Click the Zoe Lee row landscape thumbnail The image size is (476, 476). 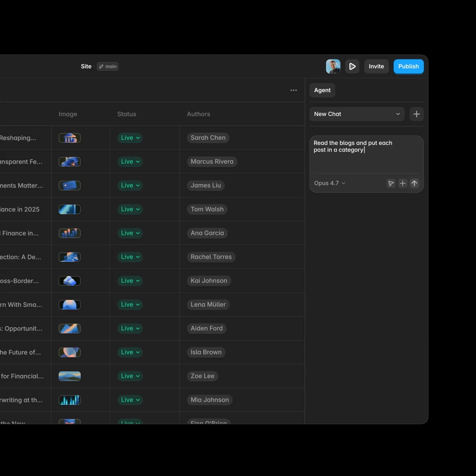[x=70, y=376]
